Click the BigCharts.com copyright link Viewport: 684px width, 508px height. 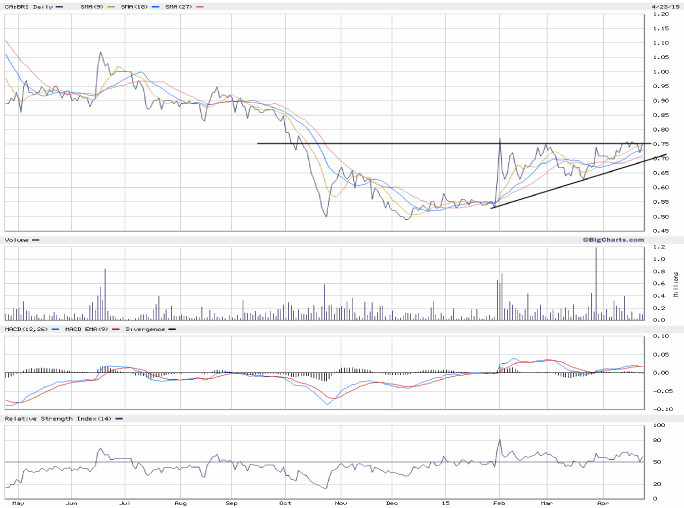611,239
